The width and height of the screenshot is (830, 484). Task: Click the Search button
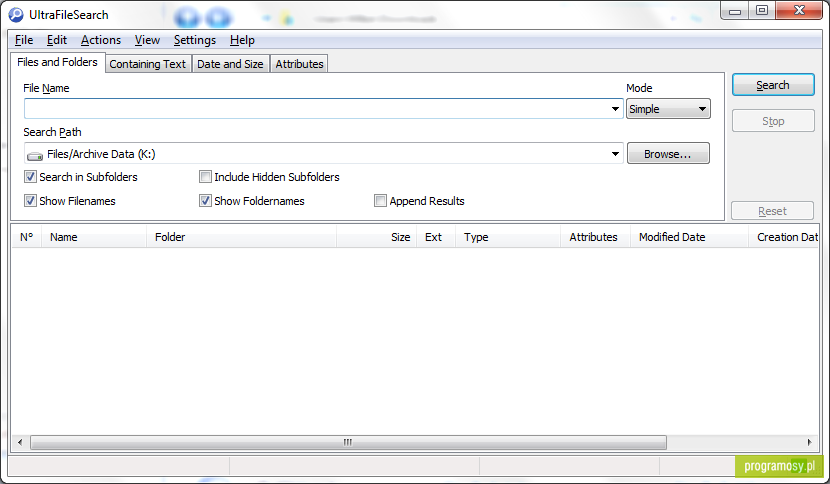tap(773, 85)
